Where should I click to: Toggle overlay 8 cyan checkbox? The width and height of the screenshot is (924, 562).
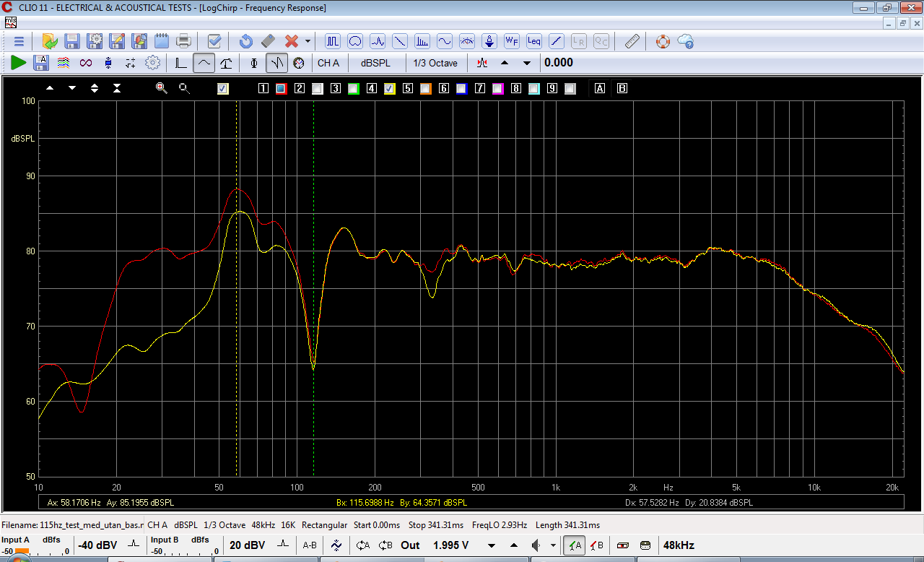point(533,88)
